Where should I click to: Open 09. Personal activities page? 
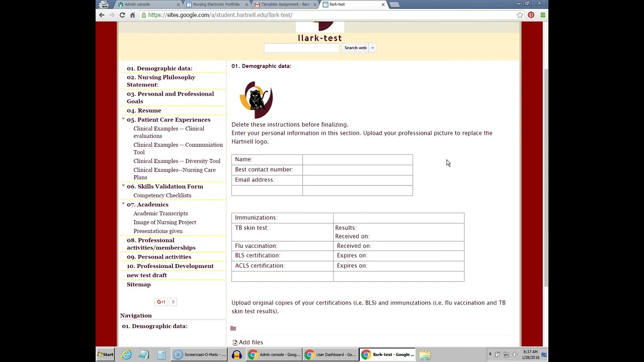(x=159, y=257)
